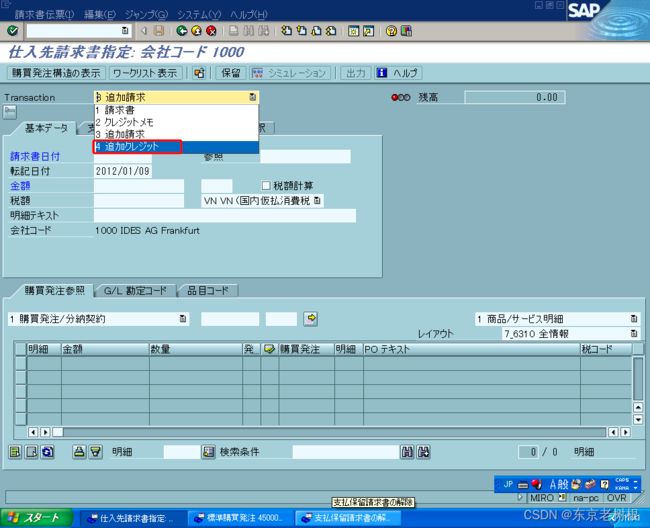Choose 3 追加請求 from the dropdown list
Image resolution: width=650 pixels, height=528 pixels.
point(176,134)
